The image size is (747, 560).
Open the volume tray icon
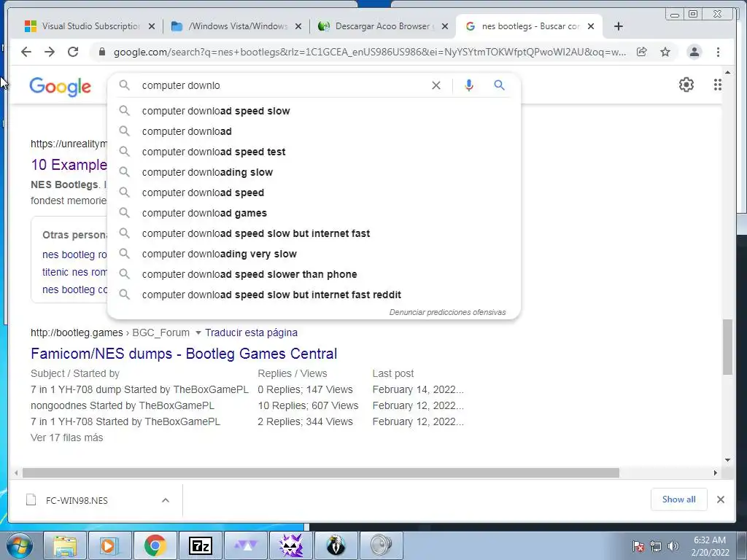[x=673, y=546]
